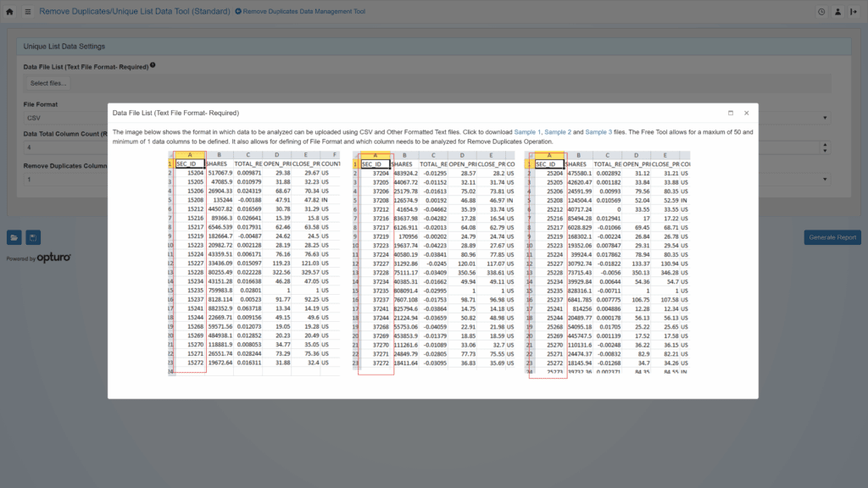Maximize the Data File List dialog
Screen dimensions: 868x488
click(x=730, y=113)
